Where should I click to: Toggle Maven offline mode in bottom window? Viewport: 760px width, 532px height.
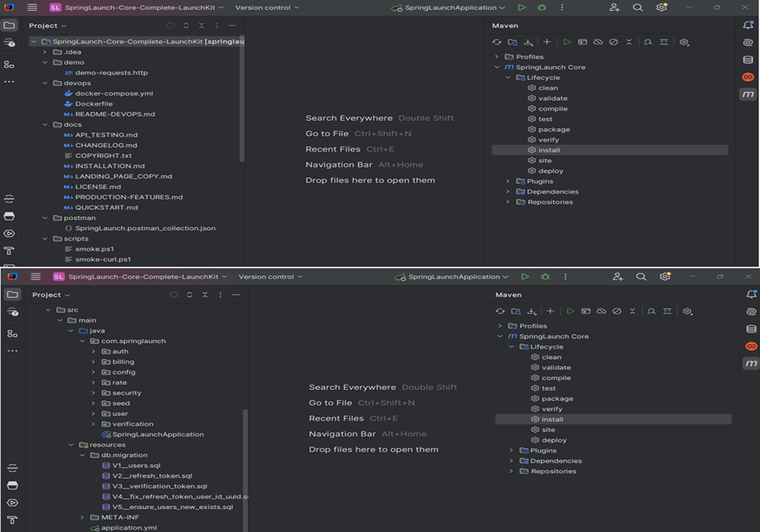(601, 312)
